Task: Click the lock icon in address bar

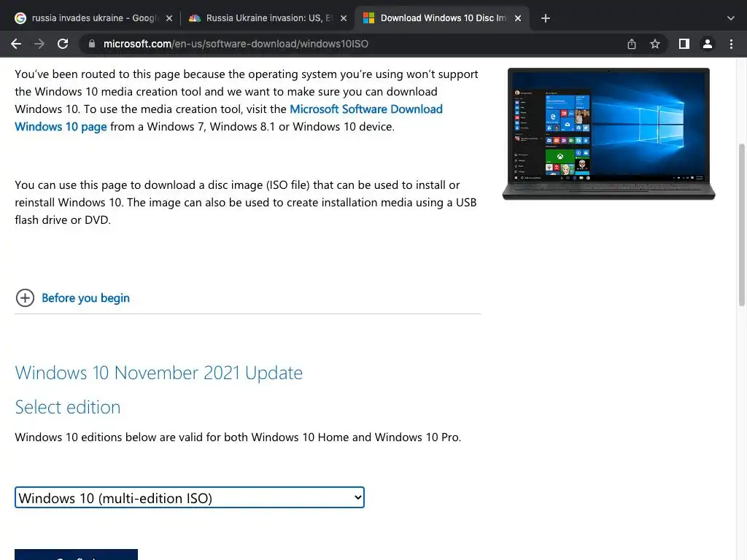Action: point(91,44)
